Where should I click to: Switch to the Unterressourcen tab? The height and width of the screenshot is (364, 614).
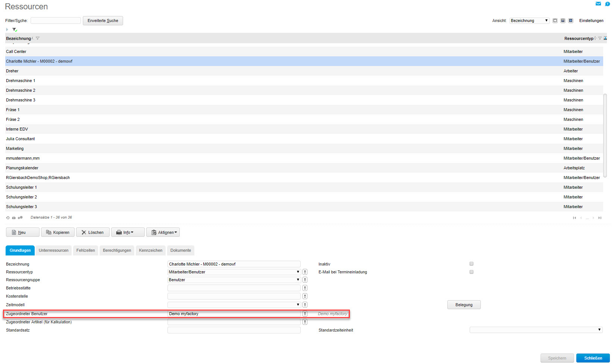click(54, 250)
